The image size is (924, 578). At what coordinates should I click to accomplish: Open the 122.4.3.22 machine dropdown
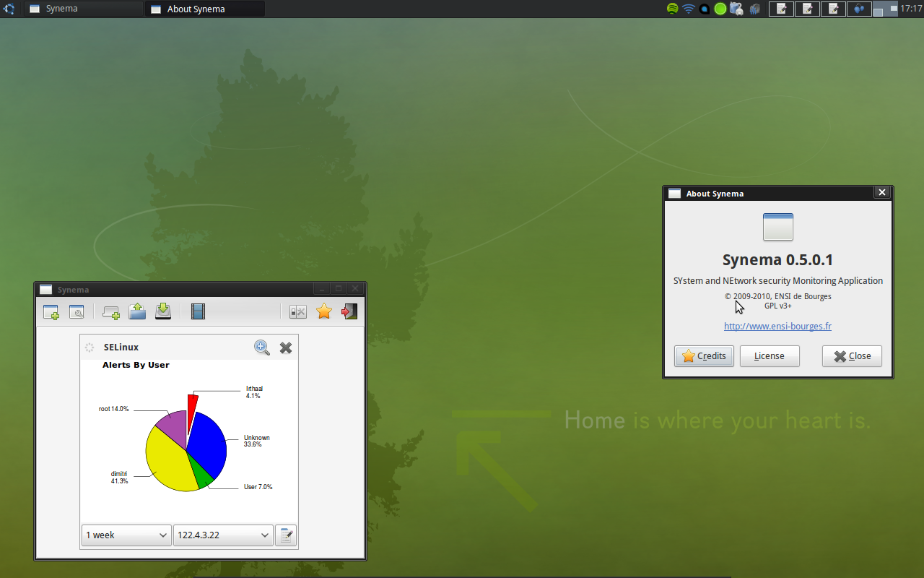(x=223, y=535)
